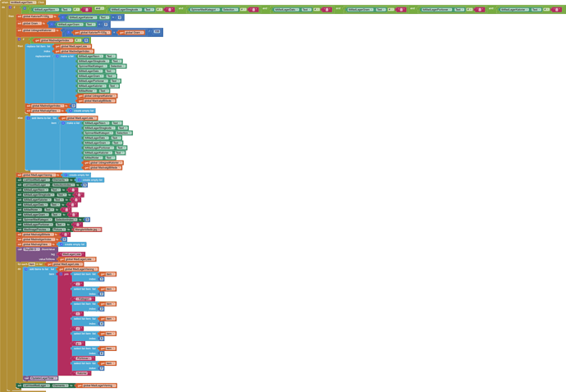Open the global Gram dropdown in set block
This screenshot has width=566, height=392.
(31, 24)
